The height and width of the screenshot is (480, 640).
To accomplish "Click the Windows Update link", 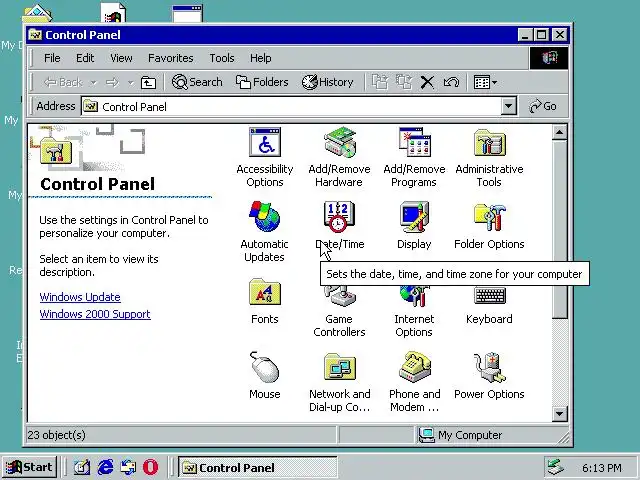I will pos(80,297).
